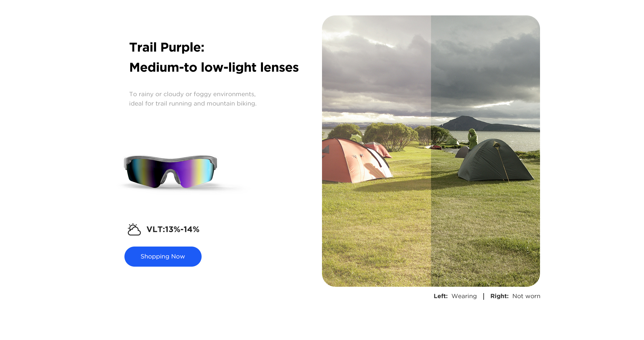Click the trail running and mountain biking line
Screen dimensions: 644x340
click(x=193, y=104)
